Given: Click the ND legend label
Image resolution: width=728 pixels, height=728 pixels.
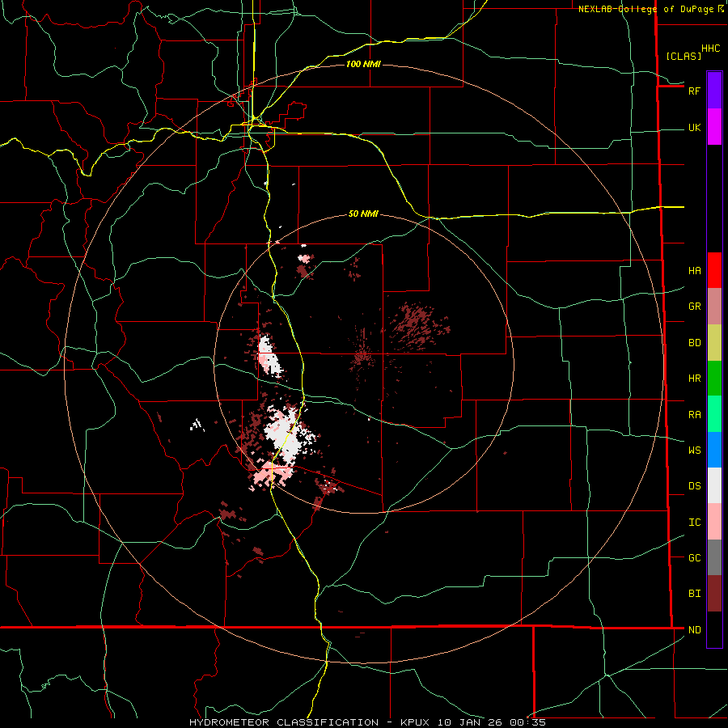Looking at the screenshot, I should (x=694, y=630).
